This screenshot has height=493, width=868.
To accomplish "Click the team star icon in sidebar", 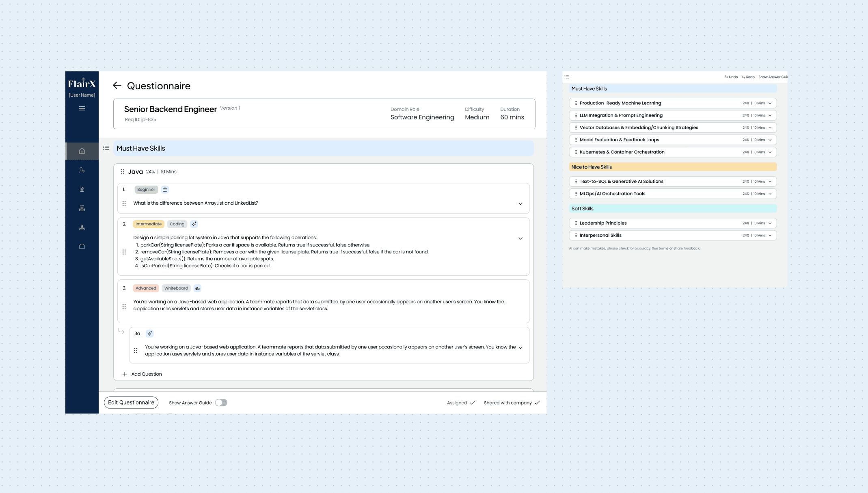I will [82, 227].
